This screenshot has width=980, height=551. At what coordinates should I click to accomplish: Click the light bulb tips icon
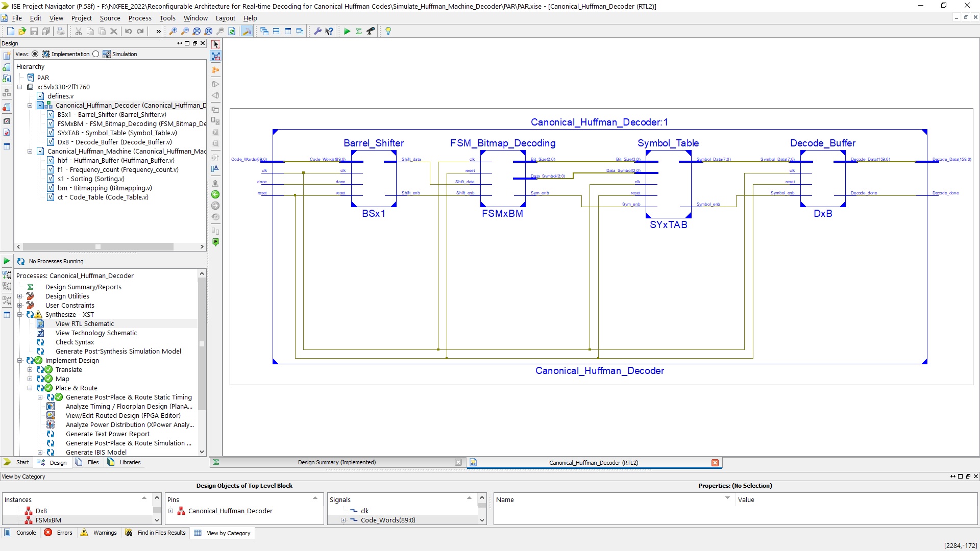pyautogui.click(x=388, y=31)
